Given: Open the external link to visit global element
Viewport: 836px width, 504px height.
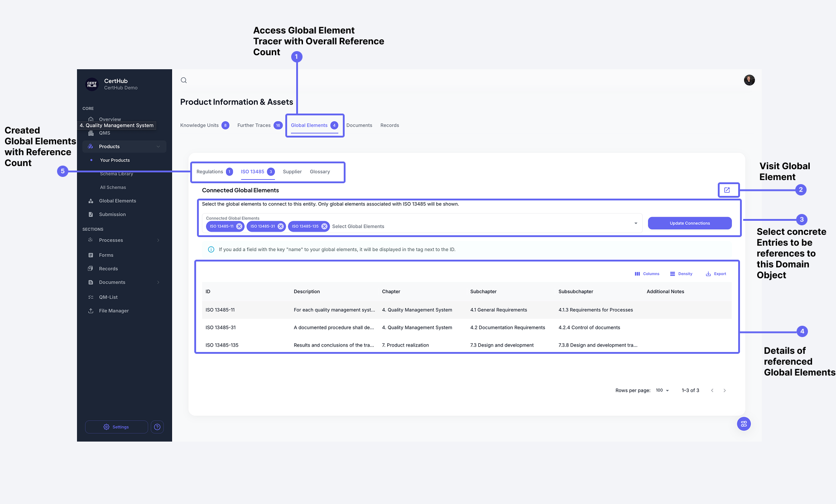Looking at the screenshot, I should pos(727,190).
